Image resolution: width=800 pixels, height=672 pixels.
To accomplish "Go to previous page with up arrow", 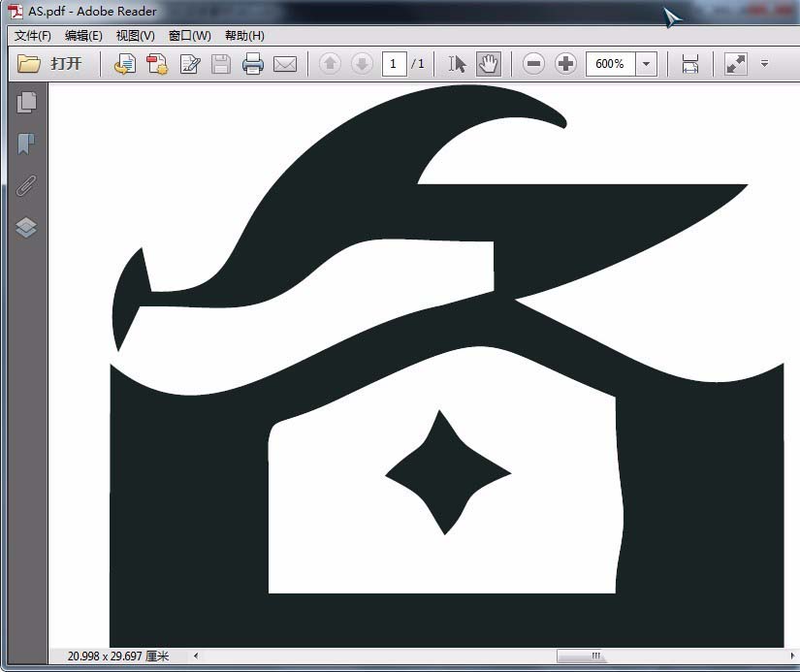I will tap(330, 64).
